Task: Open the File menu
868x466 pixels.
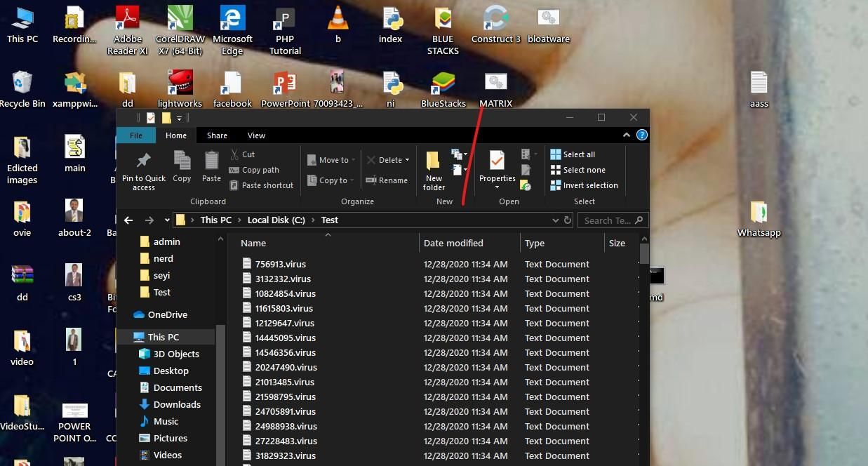Action: [136, 135]
